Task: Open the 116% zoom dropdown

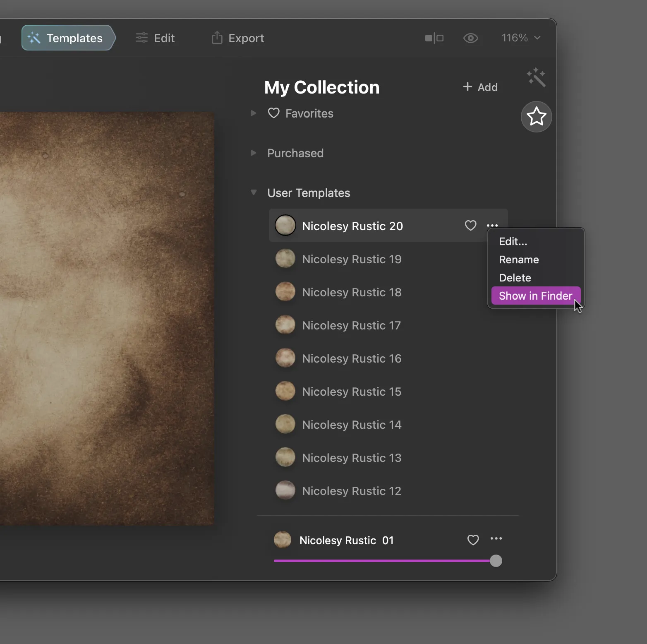Action: point(521,38)
